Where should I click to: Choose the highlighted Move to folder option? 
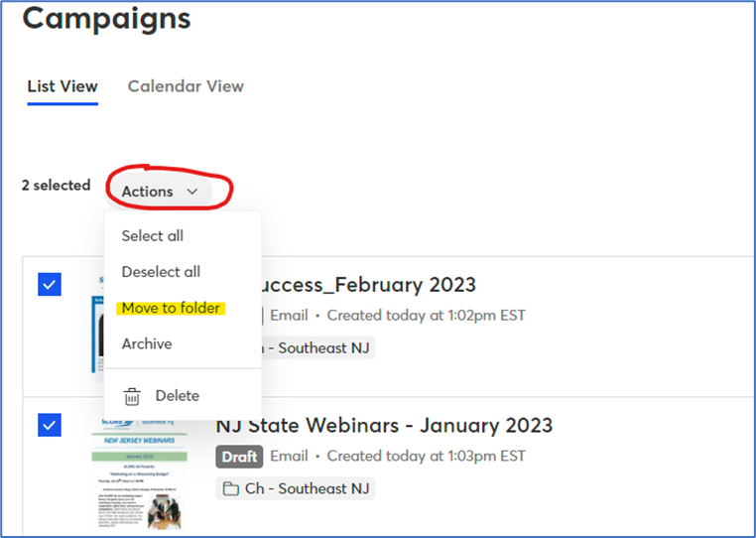171,308
